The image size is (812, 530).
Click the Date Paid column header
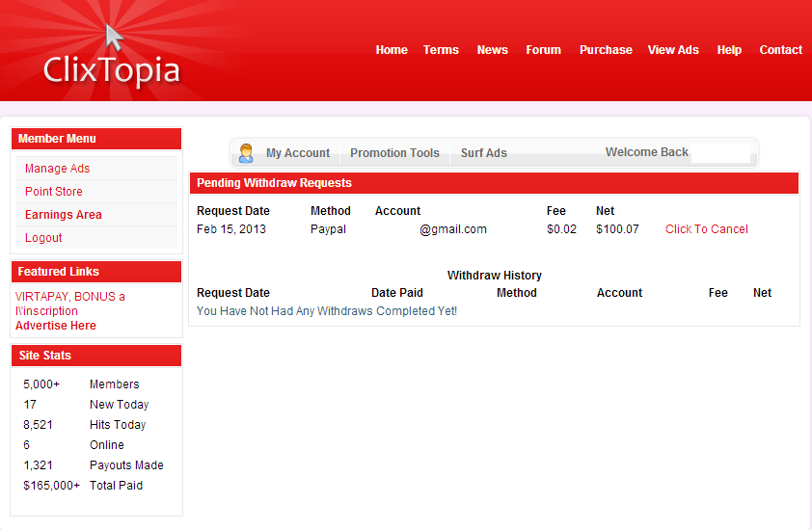pyautogui.click(x=397, y=293)
